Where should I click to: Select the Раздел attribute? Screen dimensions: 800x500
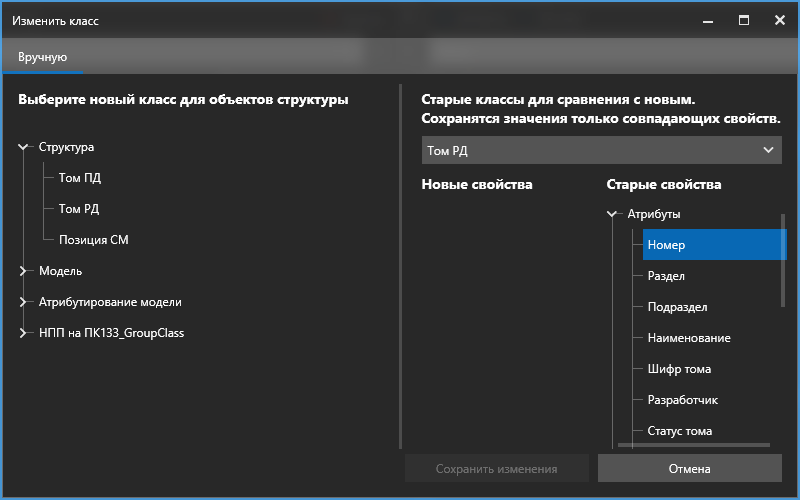(666, 276)
